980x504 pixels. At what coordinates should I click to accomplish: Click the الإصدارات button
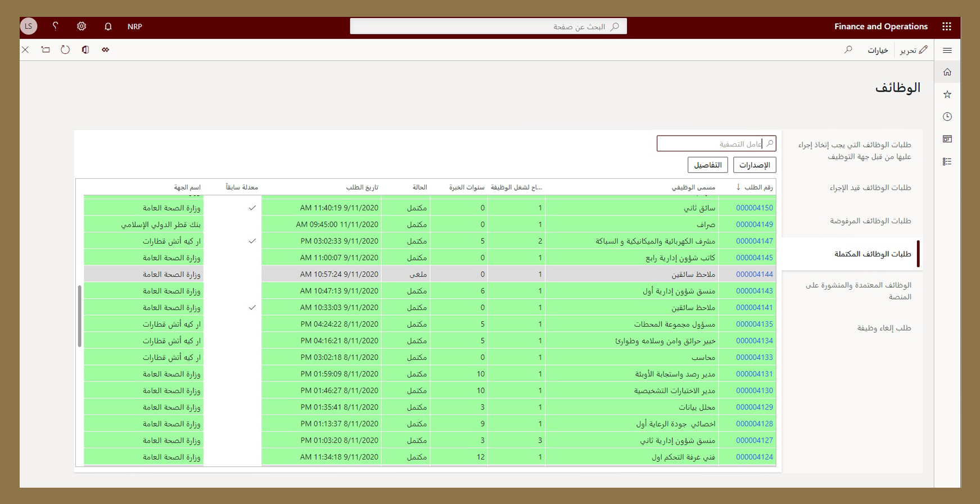(x=755, y=165)
